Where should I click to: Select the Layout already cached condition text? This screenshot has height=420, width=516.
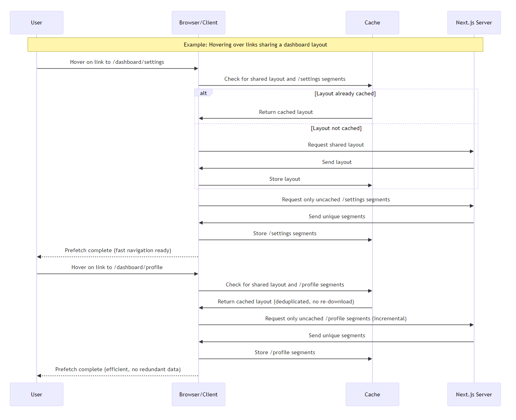345,93
